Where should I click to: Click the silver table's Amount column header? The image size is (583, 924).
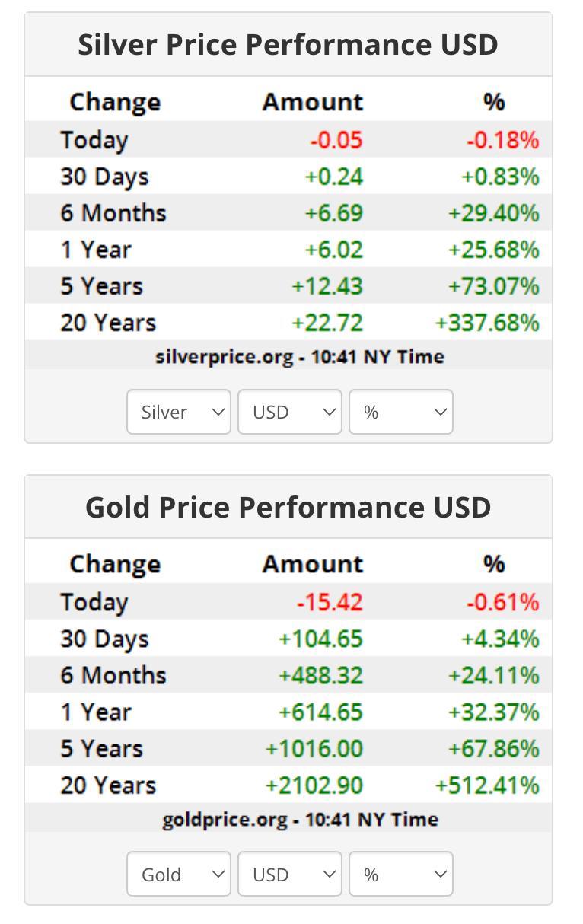(313, 102)
